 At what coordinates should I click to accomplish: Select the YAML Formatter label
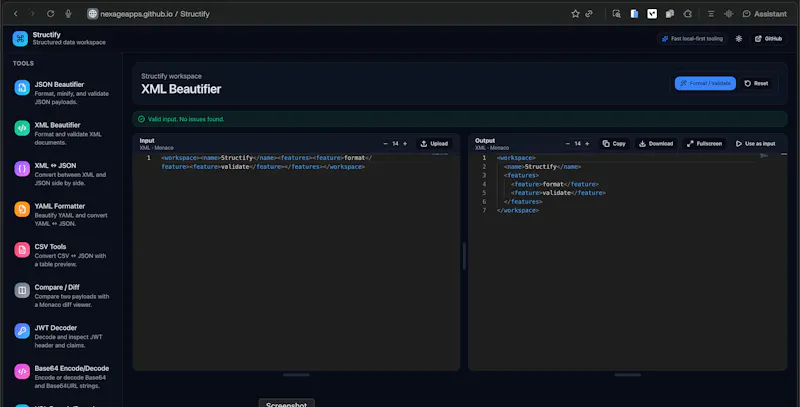[60, 206]
